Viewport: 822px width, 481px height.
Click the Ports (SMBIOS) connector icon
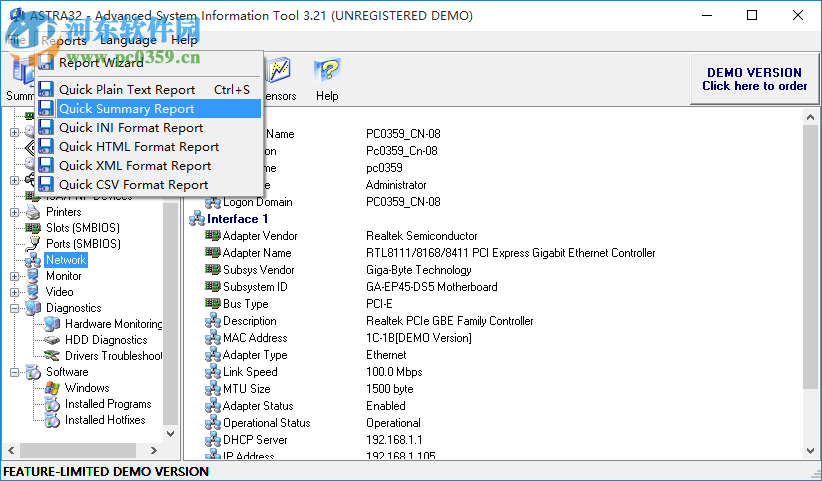[33, 244]
